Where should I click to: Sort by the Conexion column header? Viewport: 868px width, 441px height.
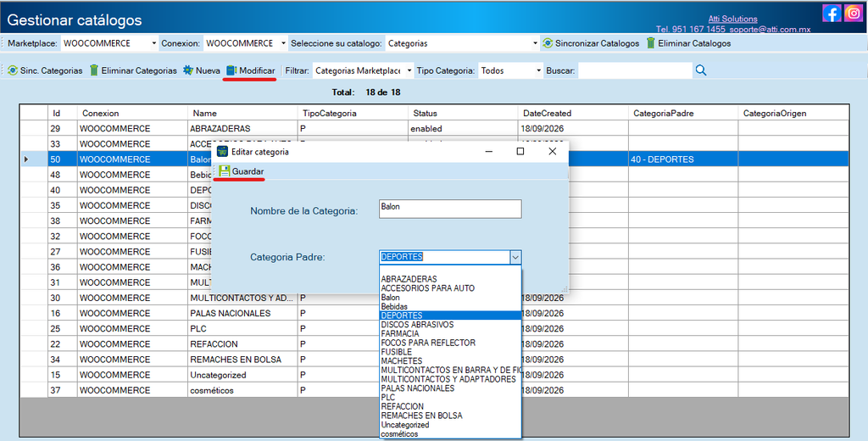click(x=132, y=113)
